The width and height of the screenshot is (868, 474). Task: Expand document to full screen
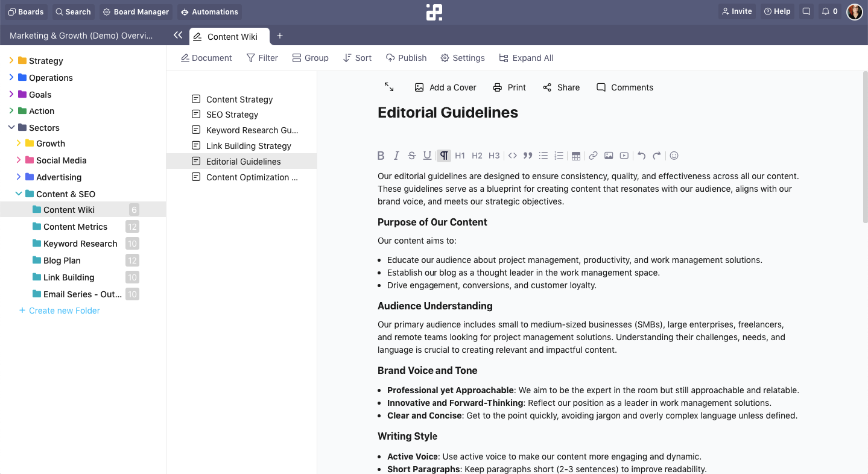click(x=389, y=87)
